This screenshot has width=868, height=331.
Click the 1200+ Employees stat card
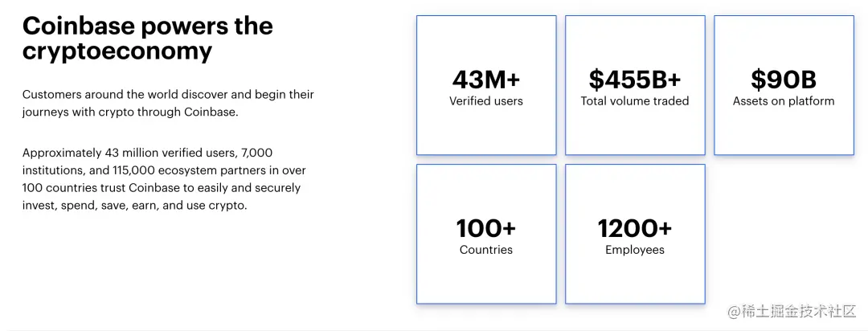[x=635, y=234]
